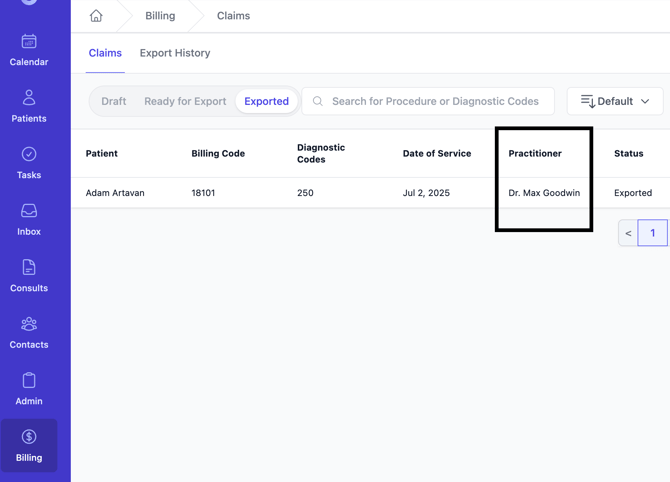Screen dimensions: 670x482
Task: Go to previous page with < button
Action: click(x=628, y=233)
